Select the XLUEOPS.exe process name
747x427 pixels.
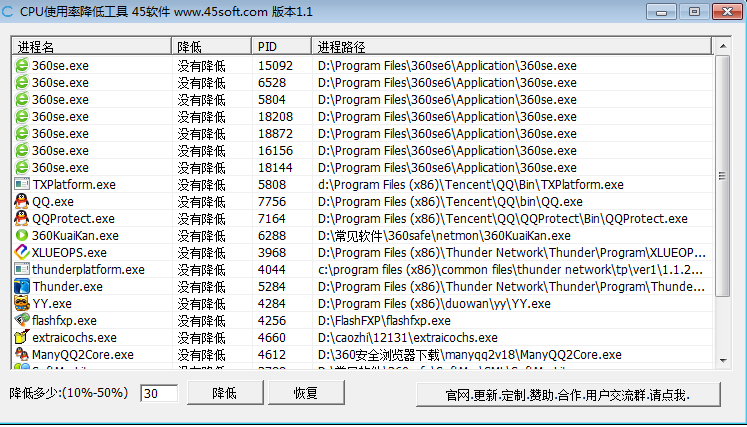click(x=69, y=253)
